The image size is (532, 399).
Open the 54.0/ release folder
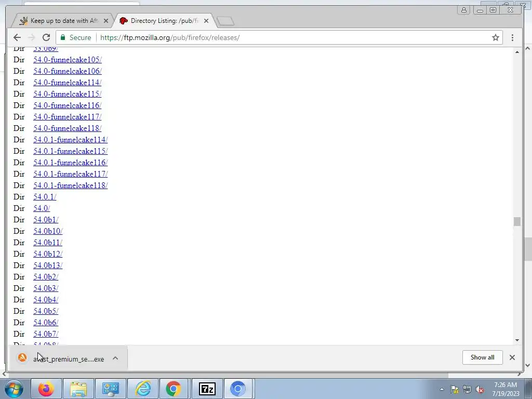click(42, 208)
